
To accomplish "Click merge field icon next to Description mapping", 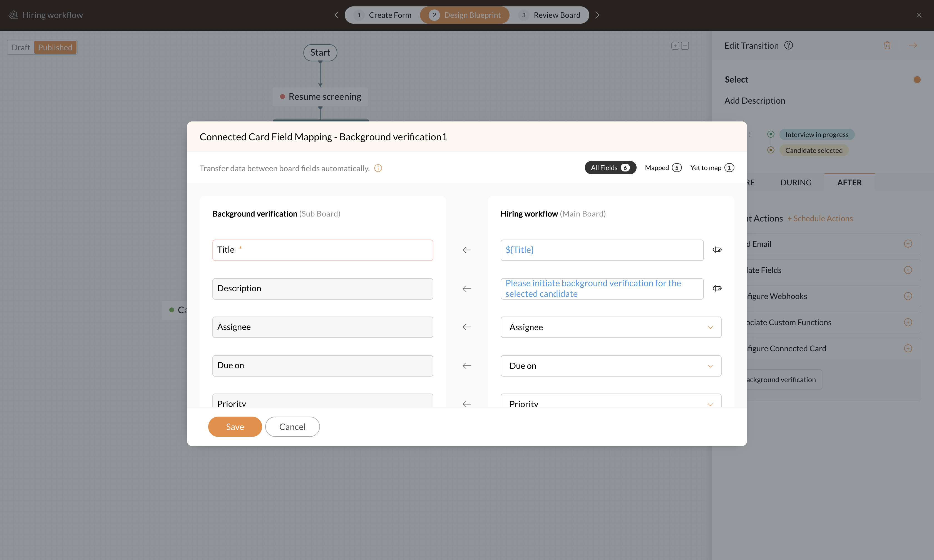I will point(717,288).
